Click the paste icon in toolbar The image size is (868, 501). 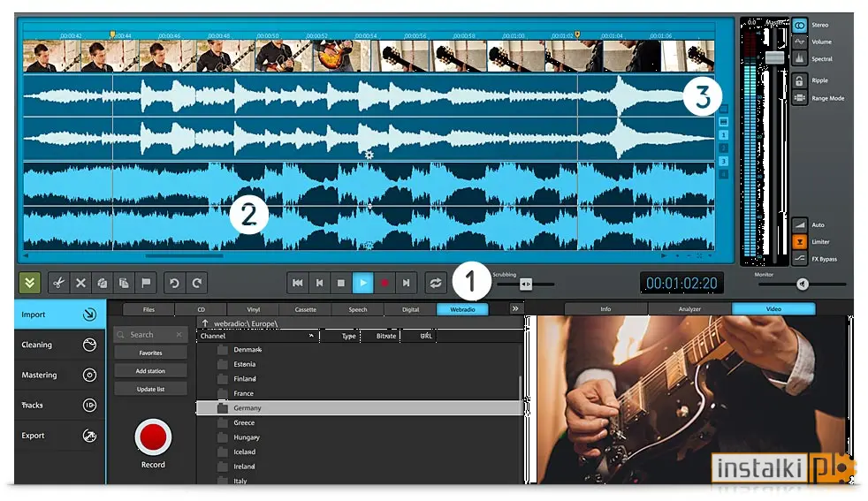(x=124, y=283)
